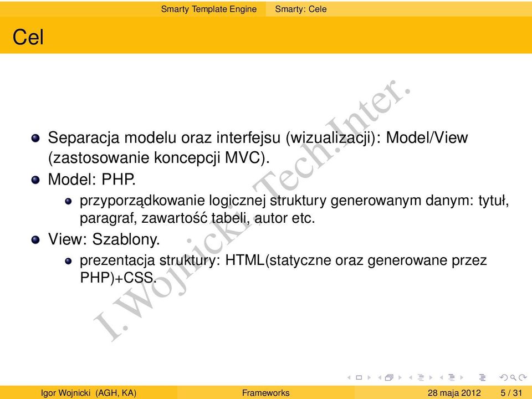The width and height of the screenshot is (532, 399).
Task: Click the stacked frames navigation icon
Action: (389, 377)
